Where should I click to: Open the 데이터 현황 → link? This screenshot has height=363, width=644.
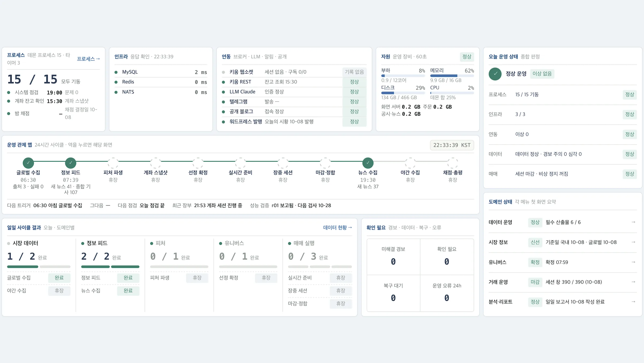coord(338,228)
